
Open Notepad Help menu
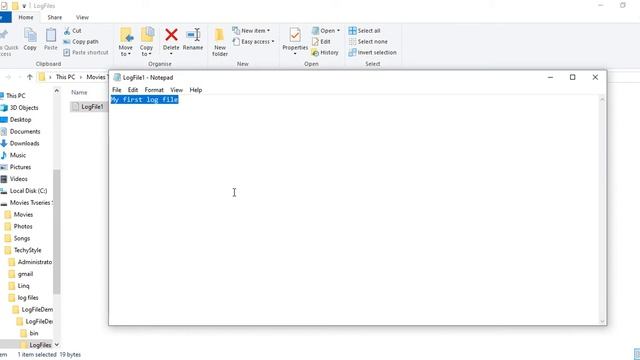(x=196, y=90)
